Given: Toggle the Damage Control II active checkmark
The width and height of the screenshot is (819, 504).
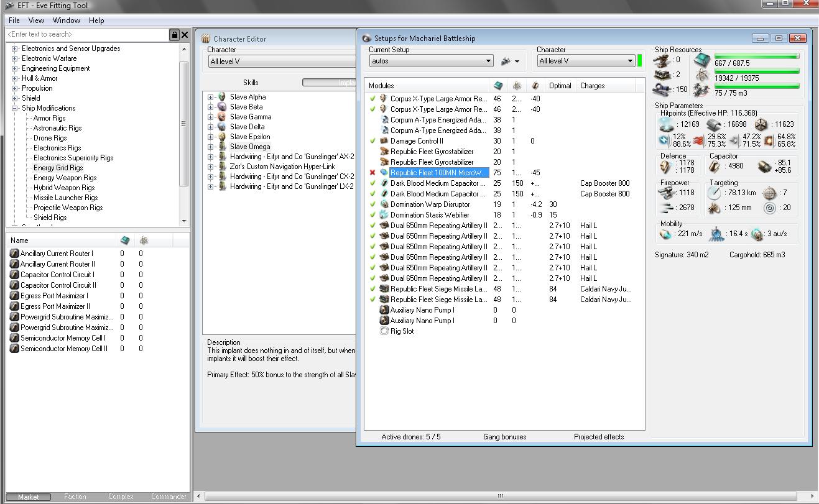Looking at the screenshot, I should coord(372,141).
